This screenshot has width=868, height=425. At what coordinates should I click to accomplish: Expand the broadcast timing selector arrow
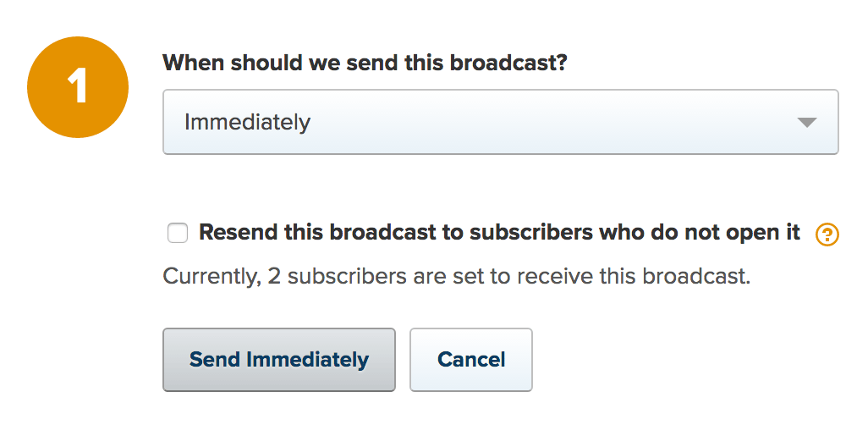[806, 123]
